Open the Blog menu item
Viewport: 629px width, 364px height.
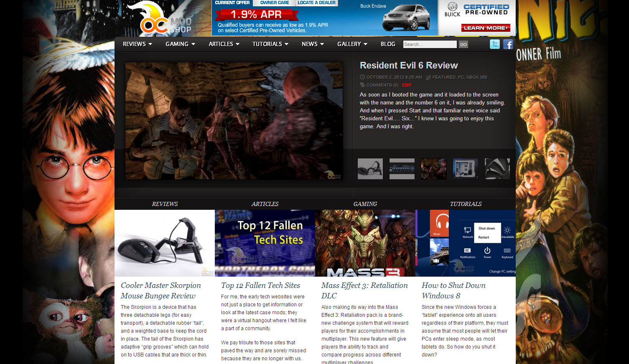[x=388, y=44]
